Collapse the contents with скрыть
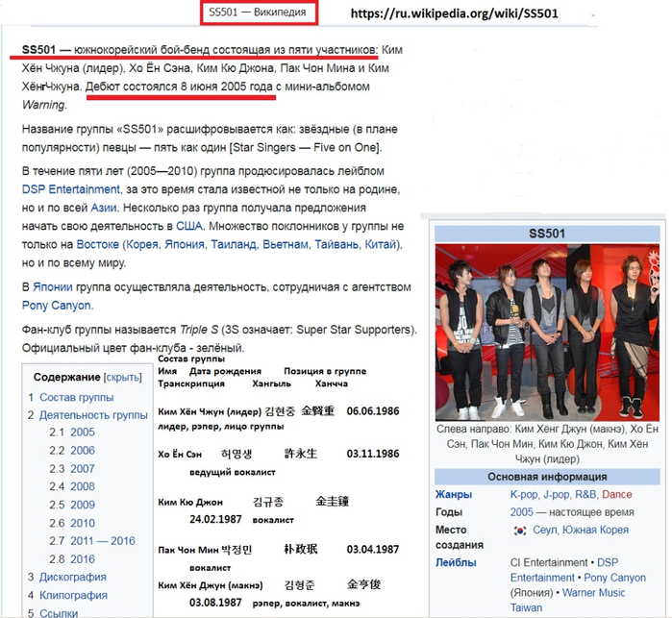 click(x=122, y=378)
